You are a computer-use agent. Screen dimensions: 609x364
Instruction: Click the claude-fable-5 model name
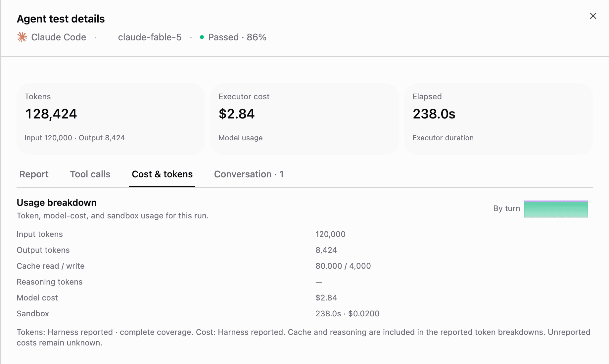150,37
